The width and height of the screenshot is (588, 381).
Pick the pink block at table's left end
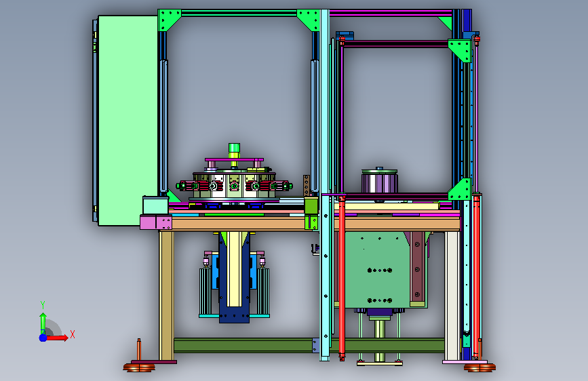click(155, 222)
